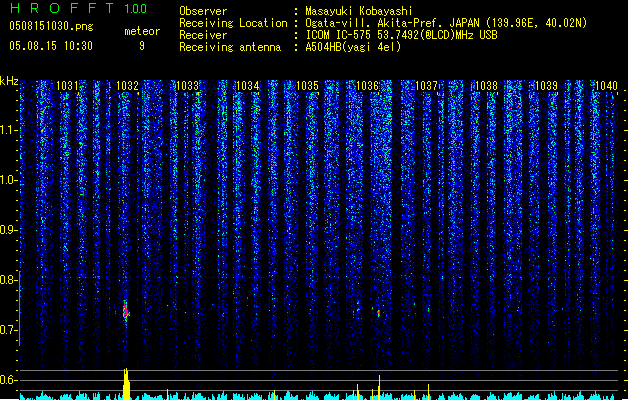
Task: Click the 1033 time marker
Action: pos(187,85)
